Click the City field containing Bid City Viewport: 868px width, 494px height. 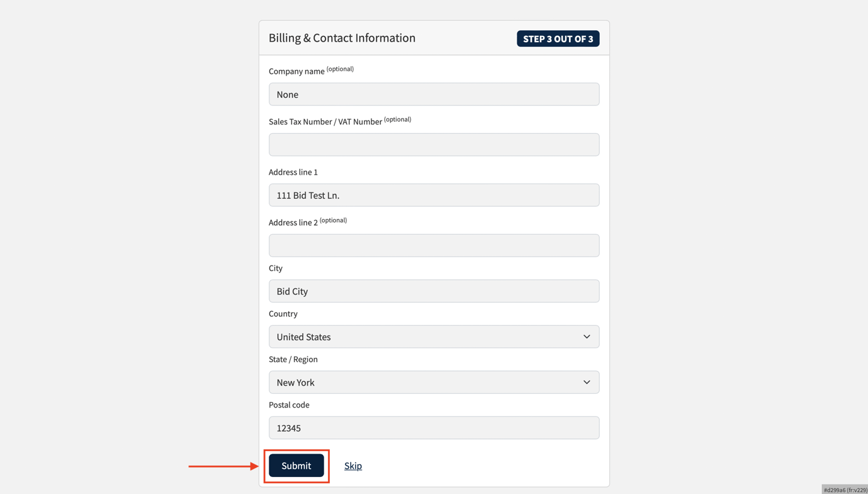coord(434,291)
